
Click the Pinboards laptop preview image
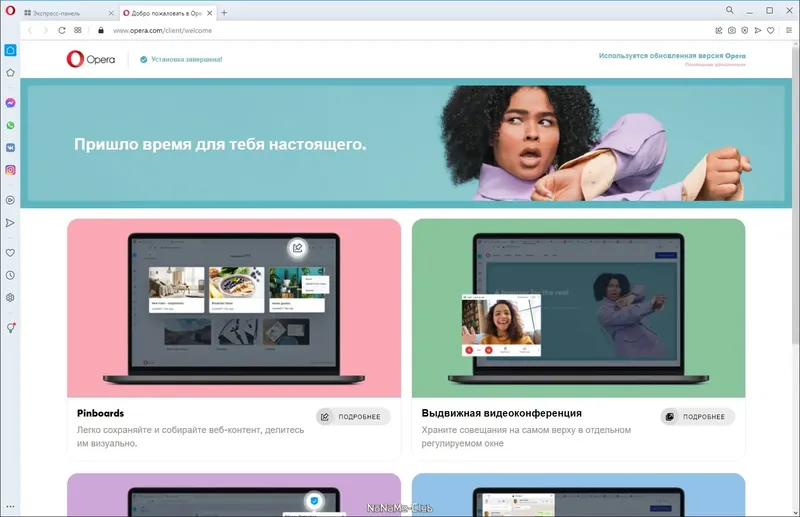pos(234,308)
